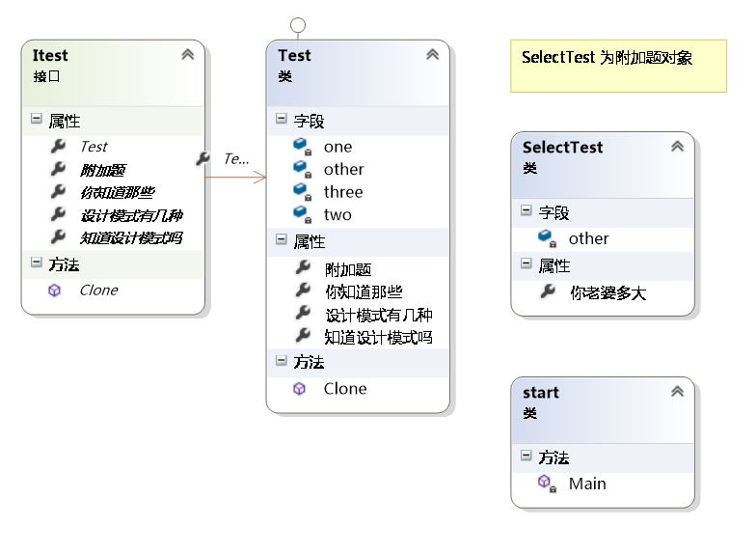Select the association arrow pointing to Test
756x554 pixels.
(x=235, y=178)
